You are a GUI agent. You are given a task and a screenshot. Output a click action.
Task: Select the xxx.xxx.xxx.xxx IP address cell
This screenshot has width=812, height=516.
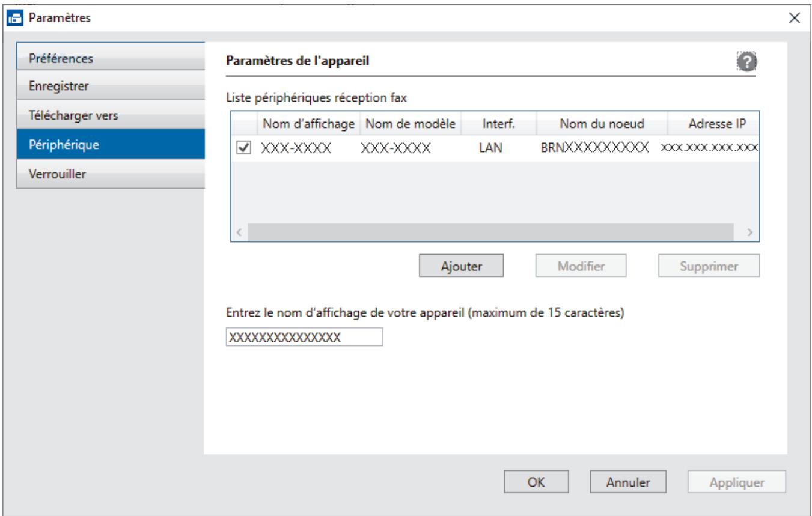point(709,148)
